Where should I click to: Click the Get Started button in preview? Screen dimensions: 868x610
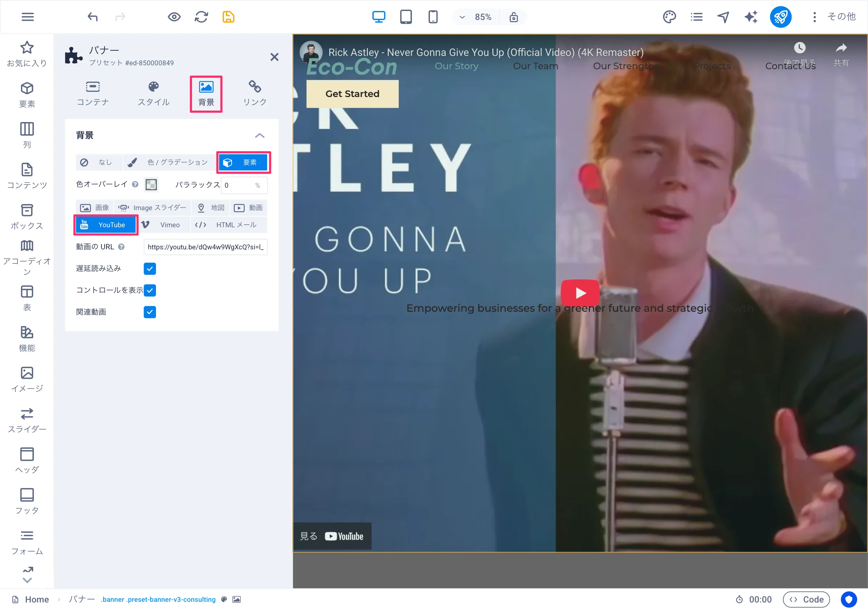(352, 94)
